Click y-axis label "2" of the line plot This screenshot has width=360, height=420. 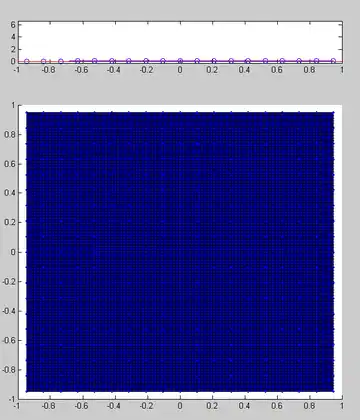point(13,49)
